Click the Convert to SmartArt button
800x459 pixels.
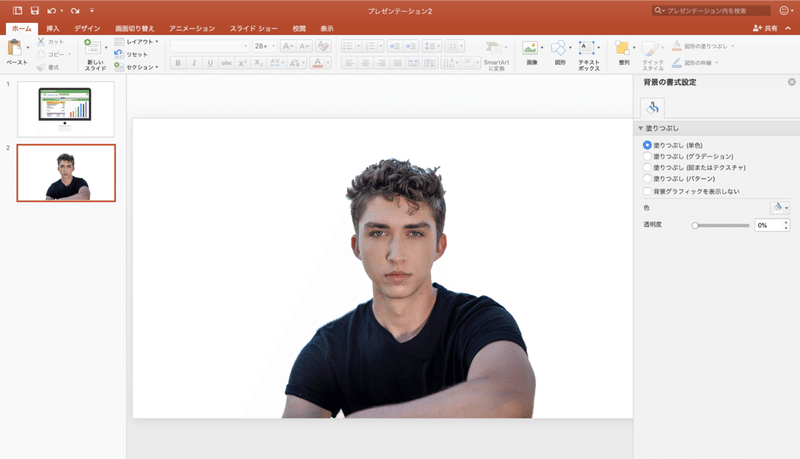pos(494,56)
